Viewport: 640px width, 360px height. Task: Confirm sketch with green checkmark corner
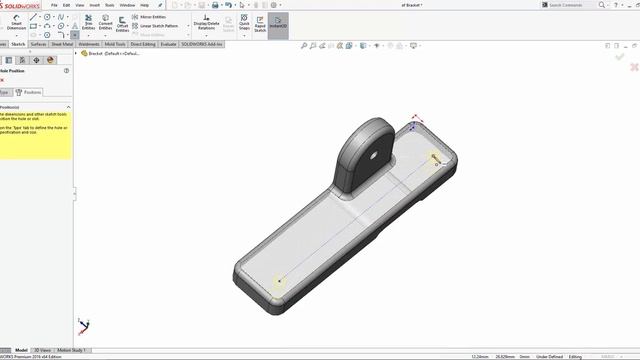pos(620,57)
